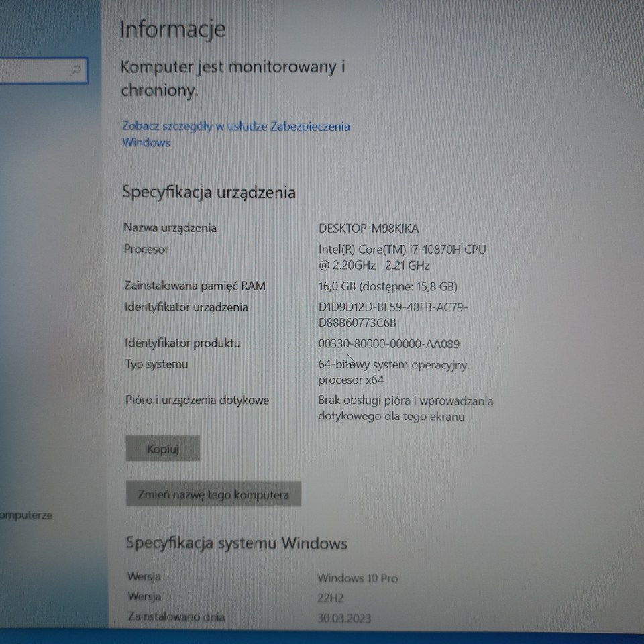
Task: Click Komputer jest monitorowany i chroniony text
Action: coord(233,78)
